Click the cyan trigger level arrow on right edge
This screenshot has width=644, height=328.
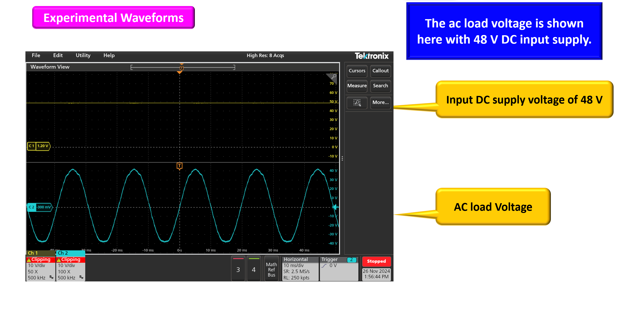[335, 207]
